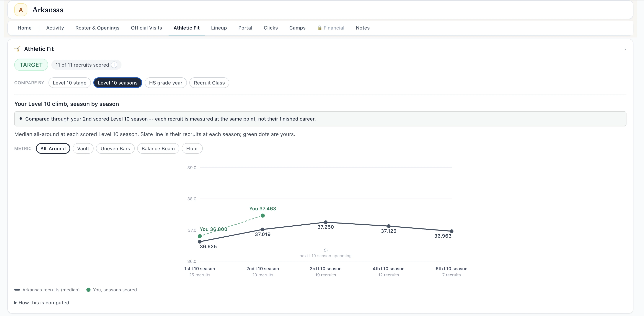Click the 'You 37.463' data label

[x=262, y=208]
